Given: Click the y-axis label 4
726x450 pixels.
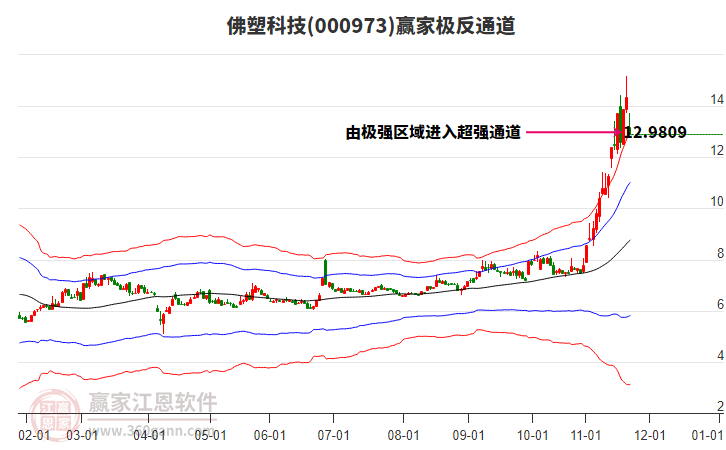Looking at the screenshot, I should pyautogui.click(x=720, y=355).
